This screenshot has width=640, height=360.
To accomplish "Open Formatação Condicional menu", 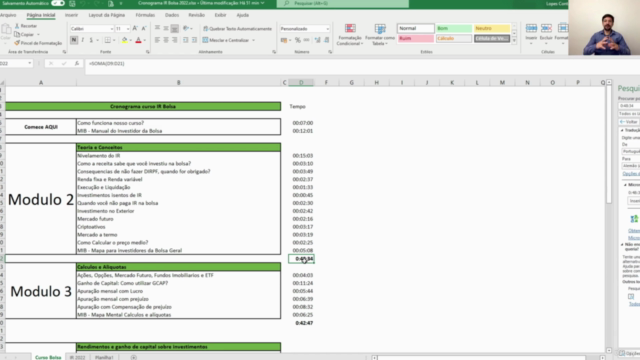I will [x=350, y=35].
